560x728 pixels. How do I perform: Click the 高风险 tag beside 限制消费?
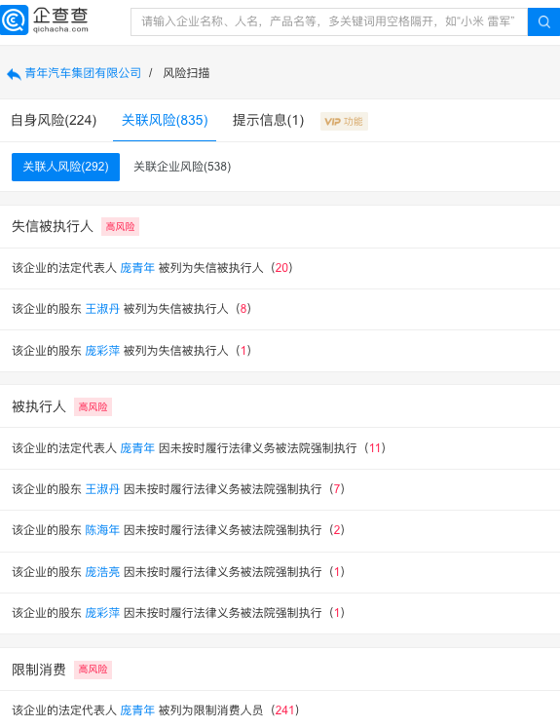pyautogui.click(x=93, y=670)
